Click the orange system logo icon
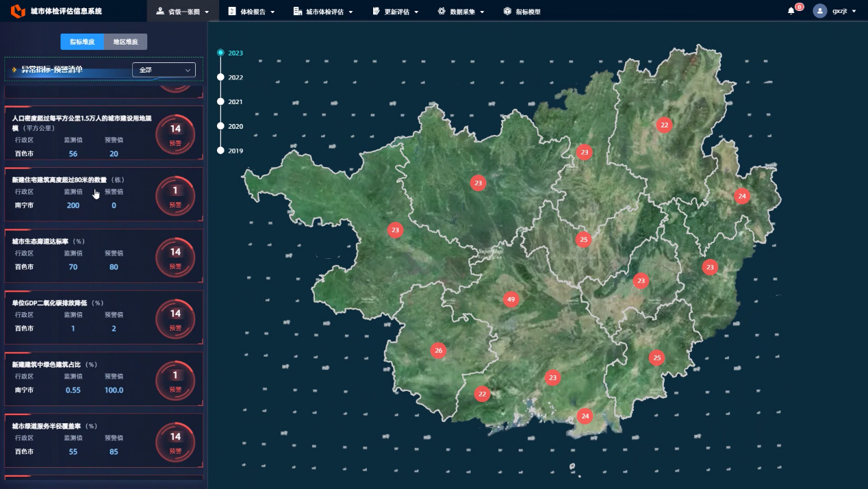This screenshot has width=868, height=489. [x=17, y=11]
